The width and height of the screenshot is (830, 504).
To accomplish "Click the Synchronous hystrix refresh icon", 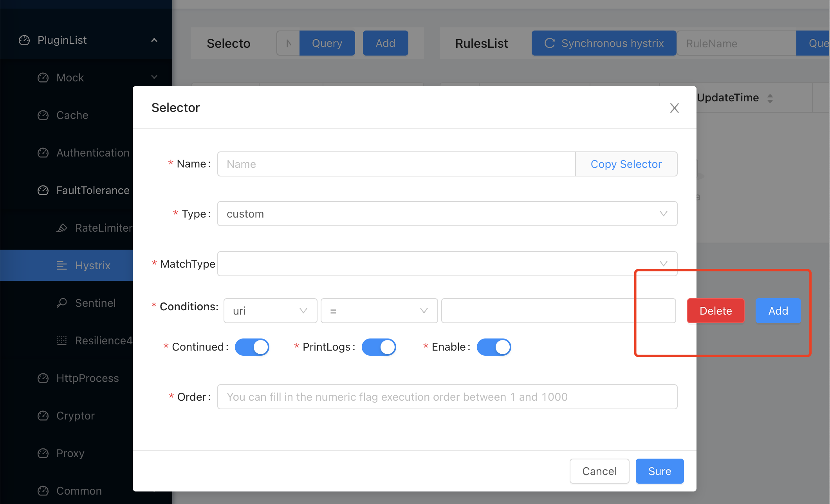I will pyautogui.click(x=550, y=43).
